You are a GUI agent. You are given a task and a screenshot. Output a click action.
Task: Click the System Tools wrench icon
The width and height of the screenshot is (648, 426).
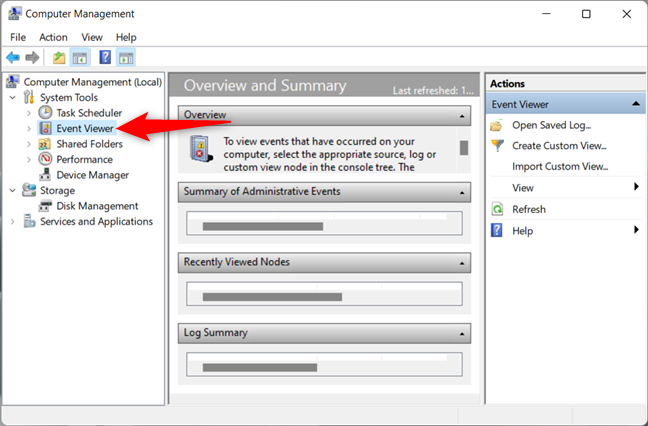[x=29, y=97]
